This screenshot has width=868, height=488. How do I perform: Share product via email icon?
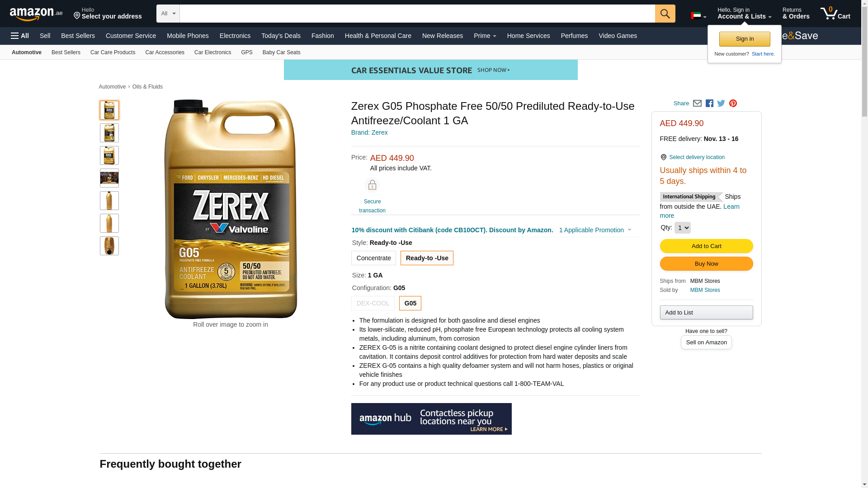[697, 103]
